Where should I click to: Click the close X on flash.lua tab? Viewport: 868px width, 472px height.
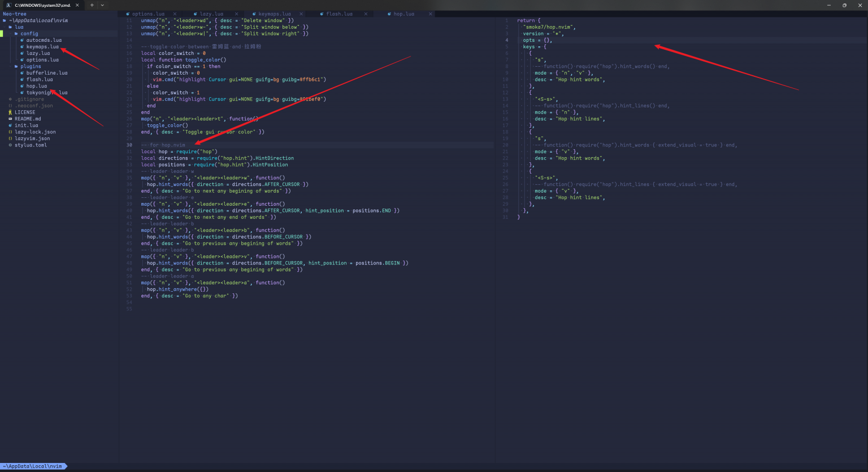point(366,14)
